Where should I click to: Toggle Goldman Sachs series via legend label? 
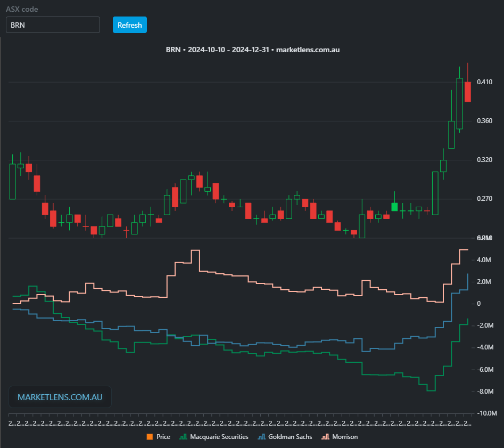[x=290, y=437]
